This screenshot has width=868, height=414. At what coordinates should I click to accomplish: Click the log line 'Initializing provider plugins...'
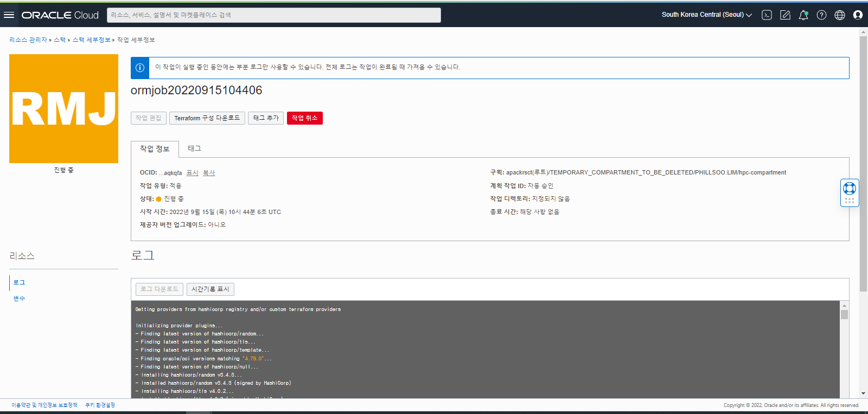[179, 326]
